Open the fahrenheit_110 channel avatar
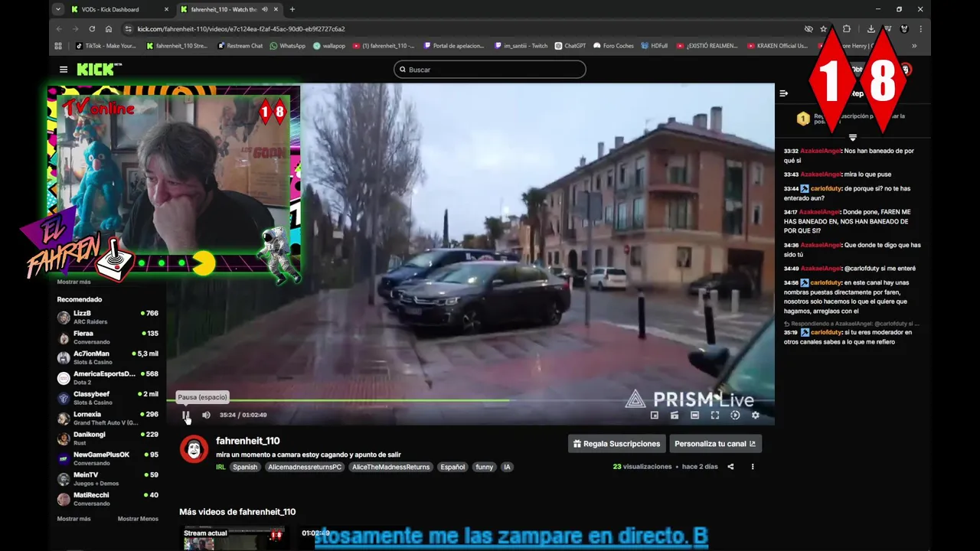 [x=194, y=449]
